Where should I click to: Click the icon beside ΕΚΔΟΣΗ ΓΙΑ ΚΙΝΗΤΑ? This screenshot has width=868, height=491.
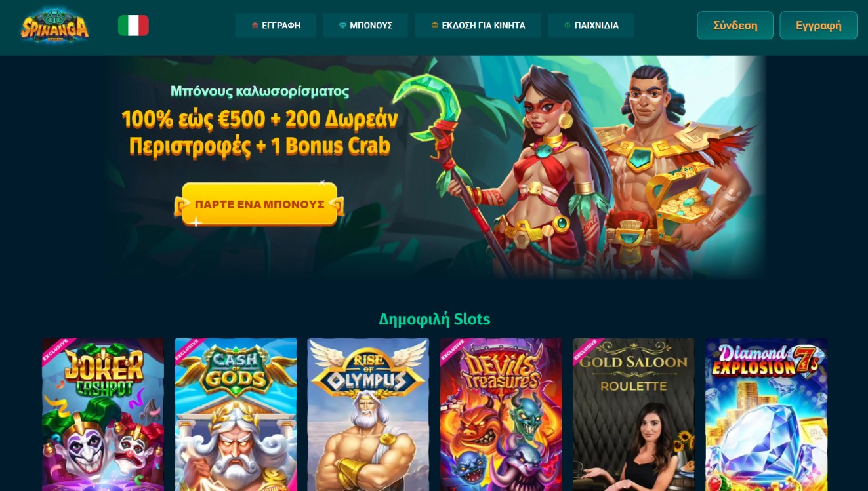coord(434,26)
